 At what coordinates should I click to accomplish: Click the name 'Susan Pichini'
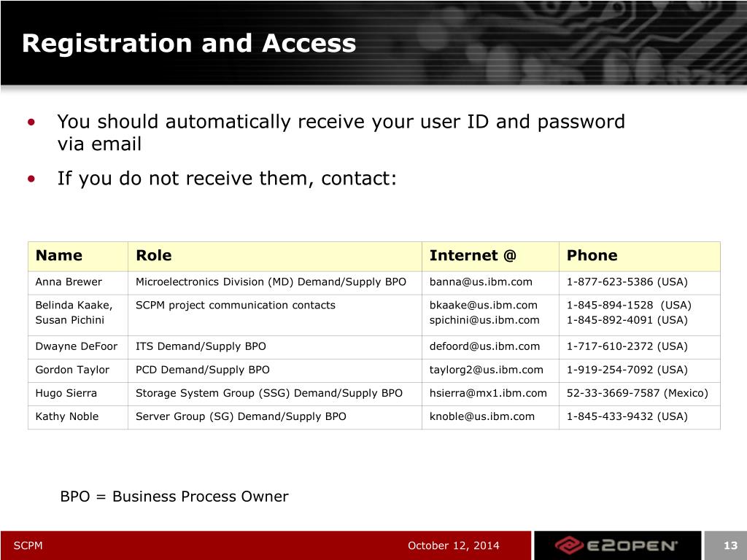click(69, 320)
